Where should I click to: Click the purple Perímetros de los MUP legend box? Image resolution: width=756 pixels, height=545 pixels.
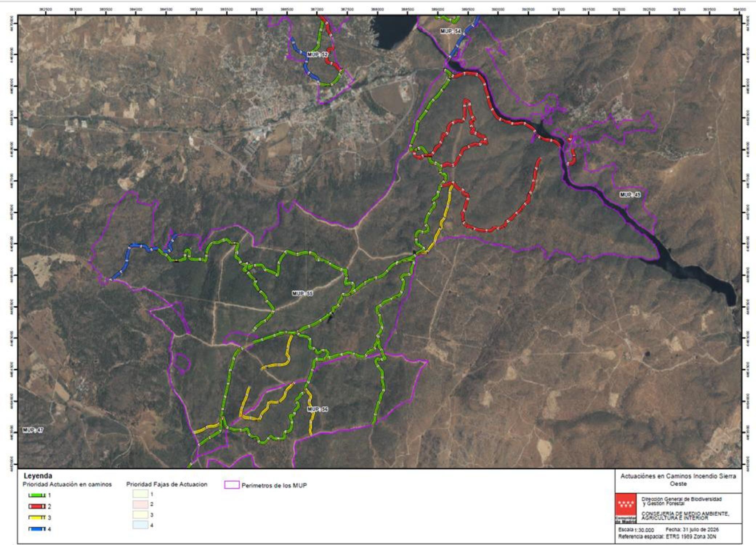pos(232,485)
